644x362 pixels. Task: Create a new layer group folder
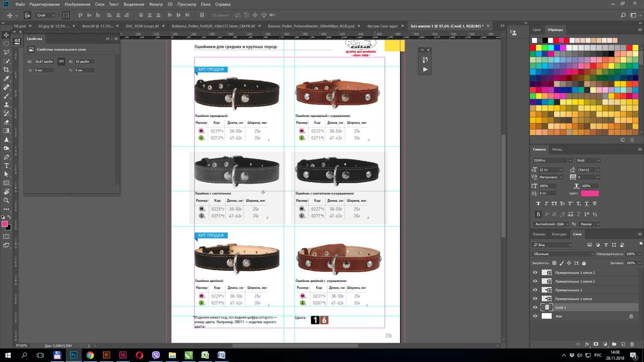(x=614, y=344)
